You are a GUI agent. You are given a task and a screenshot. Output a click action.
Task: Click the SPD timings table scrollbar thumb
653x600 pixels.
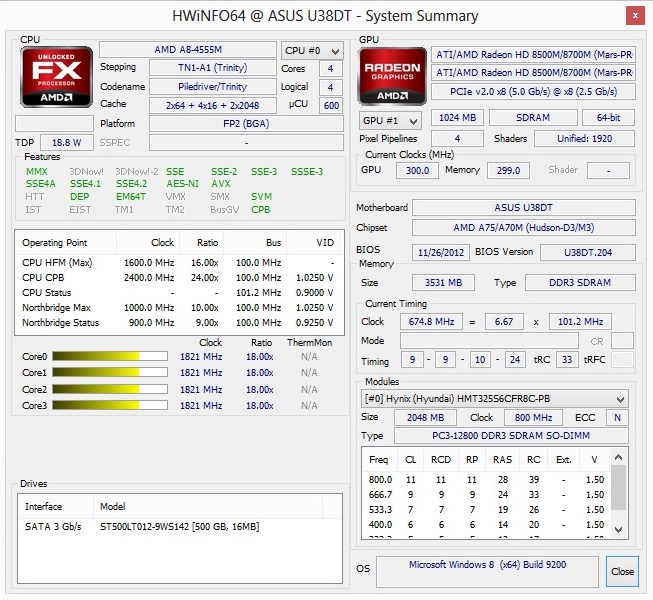pyautogui.click(x=618, y=487)
